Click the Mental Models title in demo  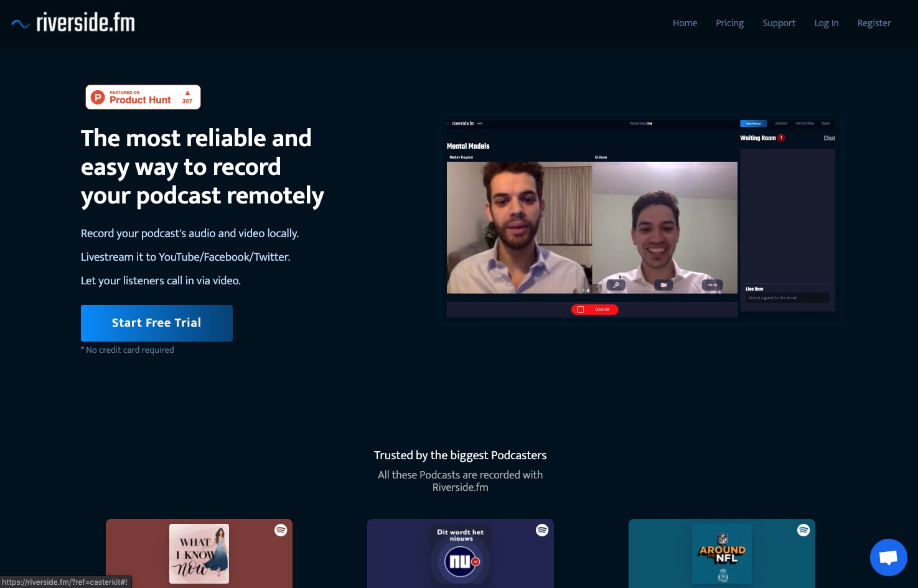468,146
